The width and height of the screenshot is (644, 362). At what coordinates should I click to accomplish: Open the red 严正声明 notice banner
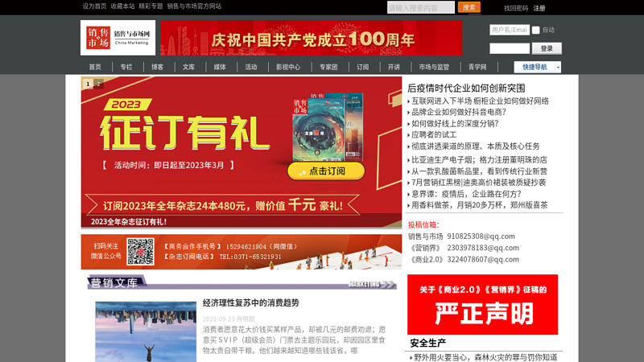[x=482, y=305]
